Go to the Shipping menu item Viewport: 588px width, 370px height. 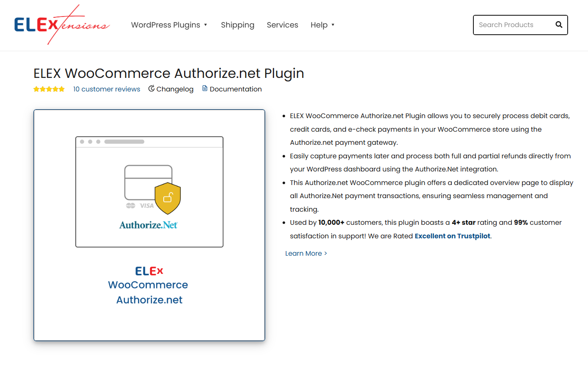238,25
